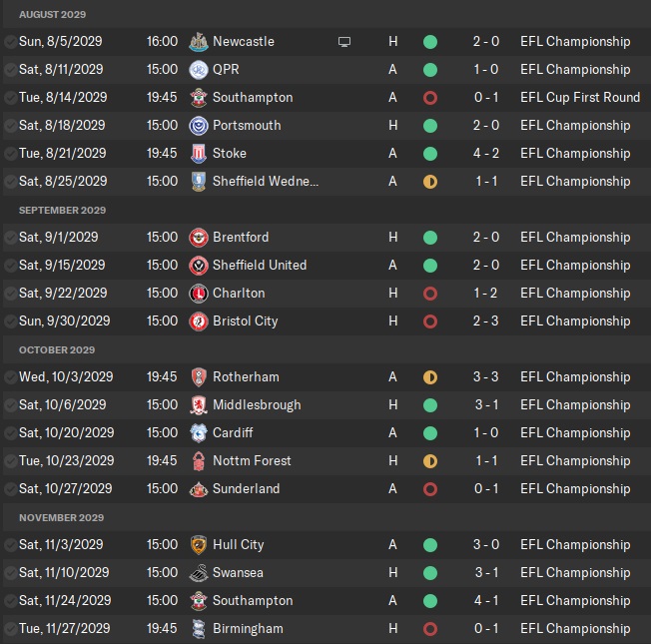This screenshot has width=651, height=644.
Task: Click the Newcastle club badge
Action: 198,42
